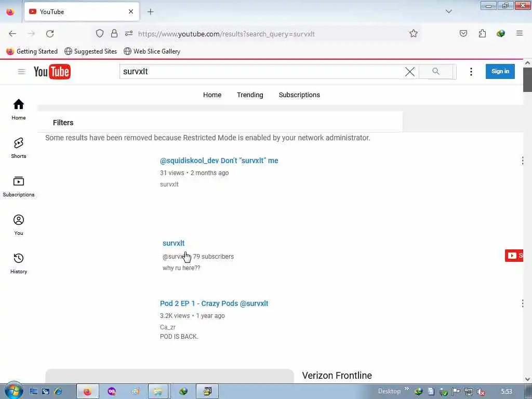The width and height of the screenshot is (532, 399).
Task: Click the shield tracking protection icon
Action: 99,33
